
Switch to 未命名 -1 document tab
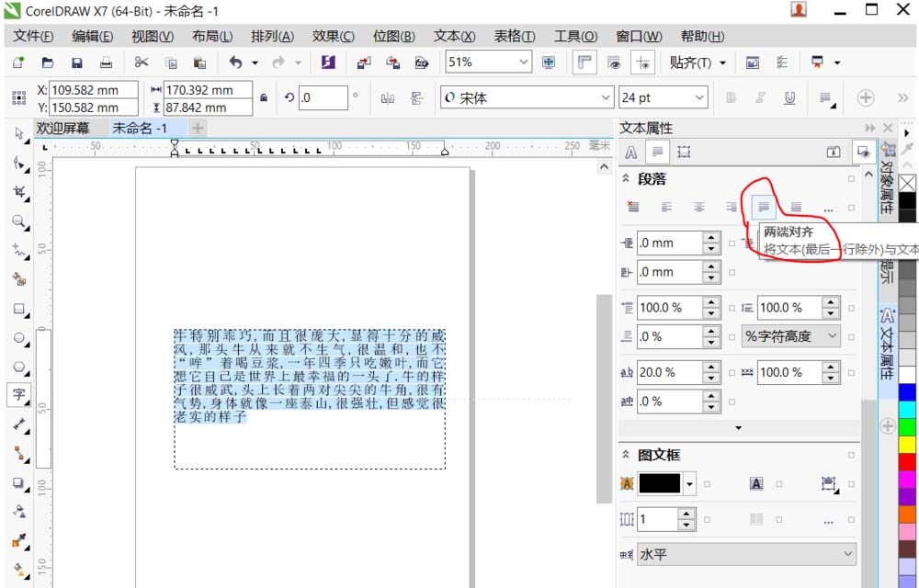(x=140, y=129)
